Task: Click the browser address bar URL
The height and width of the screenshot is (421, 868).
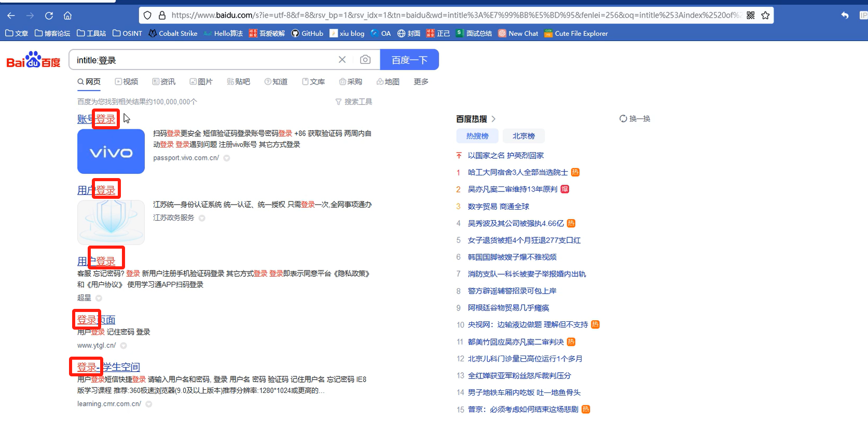Action: [456, 16]
